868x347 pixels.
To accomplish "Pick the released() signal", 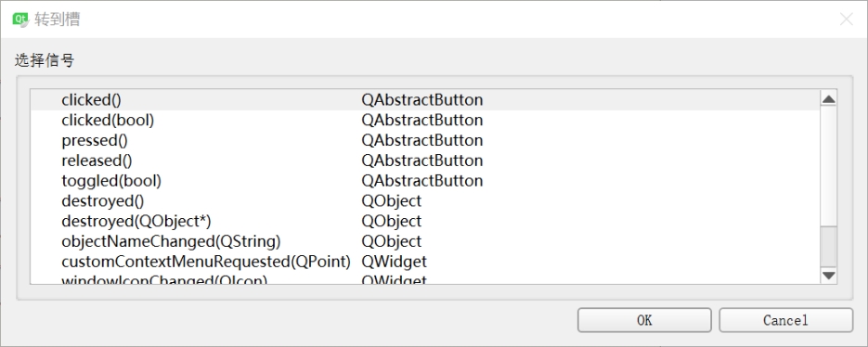I will tap(425, 161).
